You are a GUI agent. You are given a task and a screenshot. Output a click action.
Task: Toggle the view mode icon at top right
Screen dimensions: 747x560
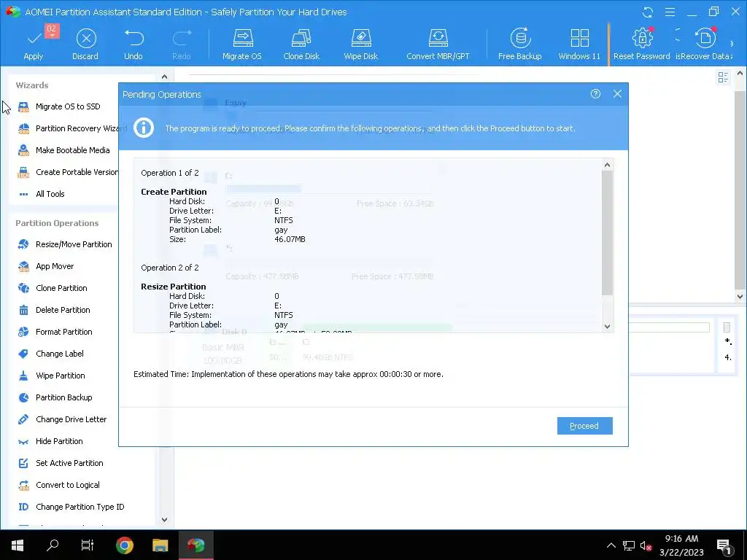click(x=723, y=77)
